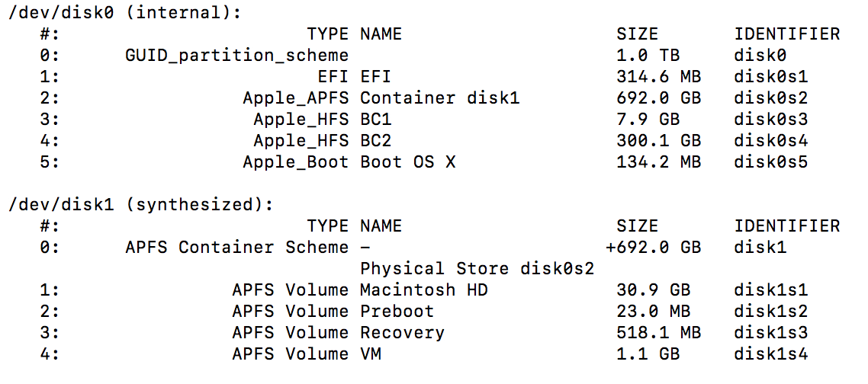The height and width of the screenshot is (384, 868).
Task: Click the disk0s1 identifier
Action: coord(770,76)
